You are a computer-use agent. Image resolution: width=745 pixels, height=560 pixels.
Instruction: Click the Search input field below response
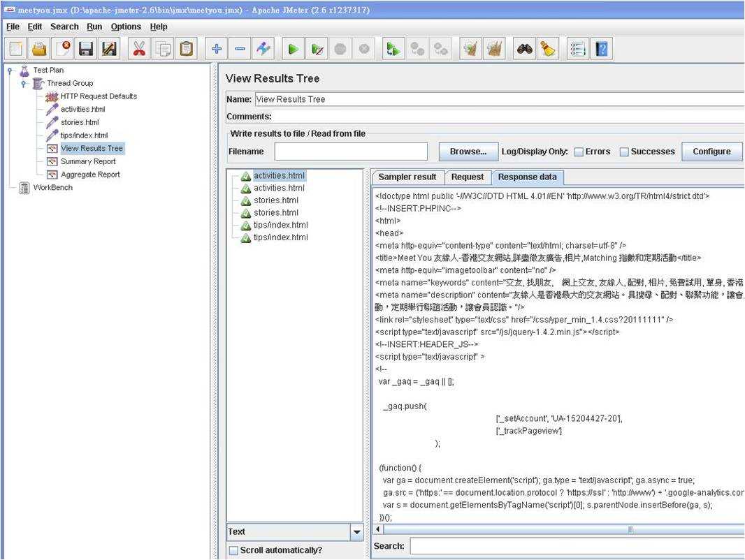[x=577, y=546]
